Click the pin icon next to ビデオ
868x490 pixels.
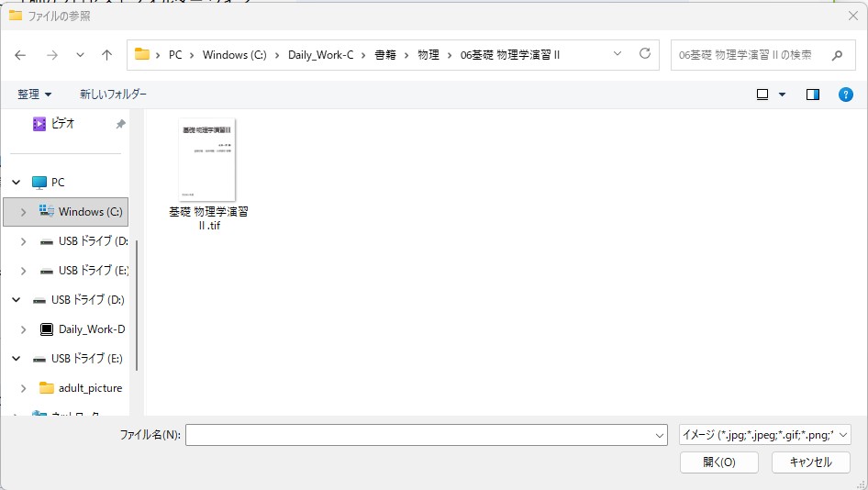pos(120,124)
